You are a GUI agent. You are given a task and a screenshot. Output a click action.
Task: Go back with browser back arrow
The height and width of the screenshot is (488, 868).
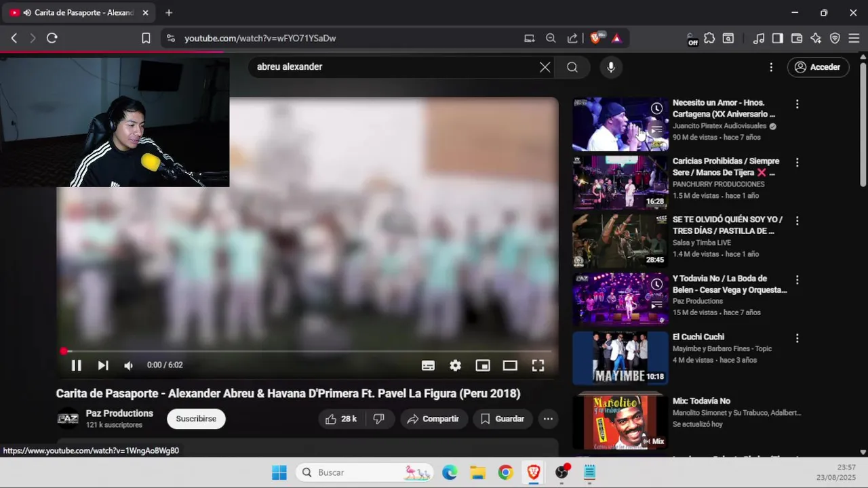pyautogui.click(x=14, y=39)
